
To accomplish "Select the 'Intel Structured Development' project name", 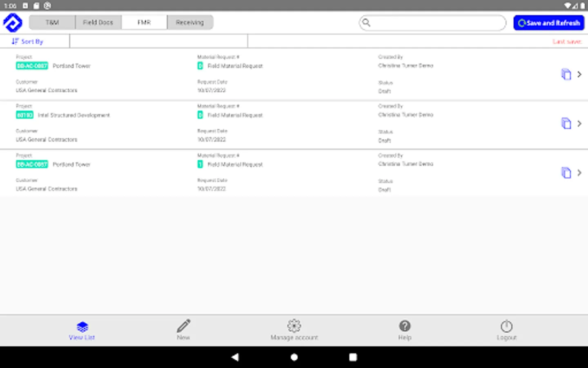I will [x=74, y=115].
